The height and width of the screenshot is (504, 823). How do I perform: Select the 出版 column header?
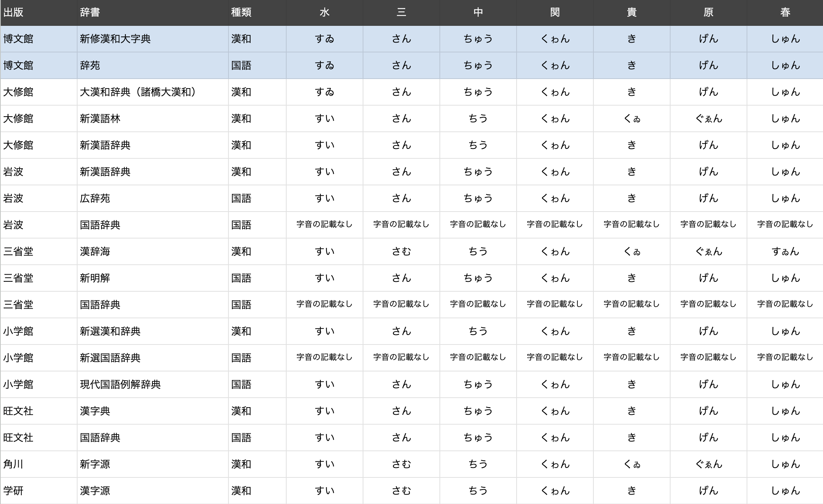(38, 13)
